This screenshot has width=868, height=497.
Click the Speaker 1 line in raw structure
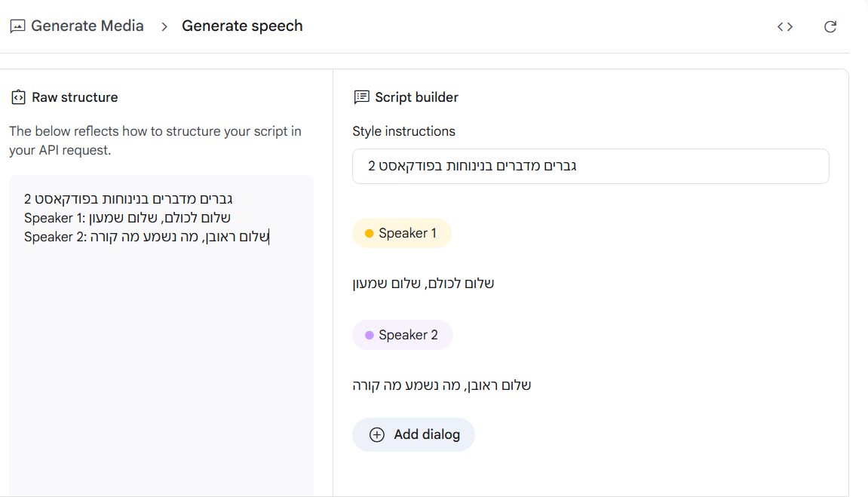128,217
